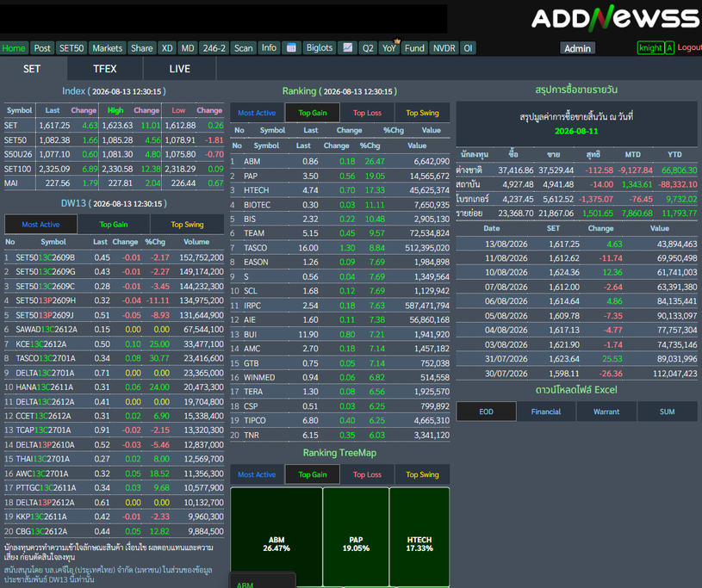
Task: Open the OI navigation item
Action: (x=468, y=48)
